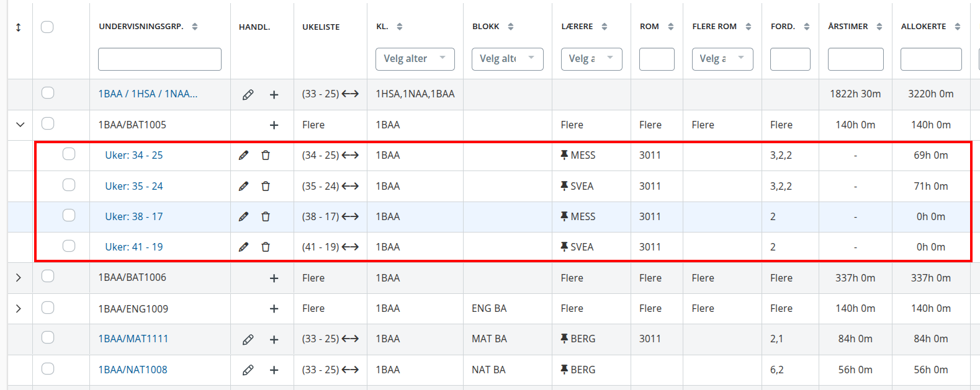Click week range arrow for (34 - 25)
This screenshot has height=390, width=980.
(x=350, y=155)
